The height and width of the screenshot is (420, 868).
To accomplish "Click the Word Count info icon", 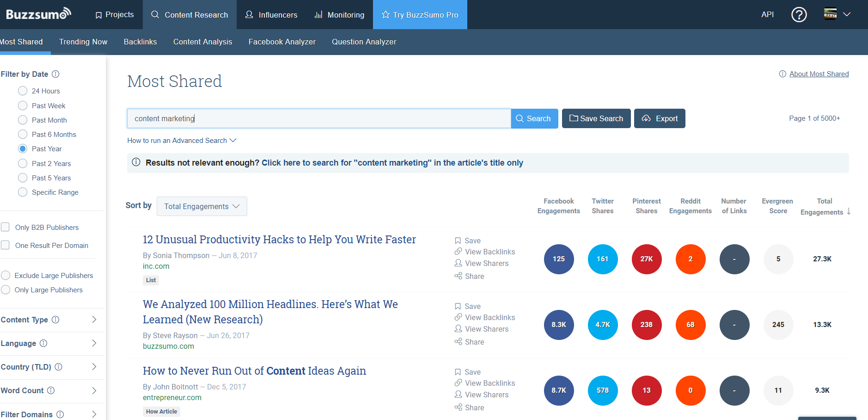I will [51, 390].
